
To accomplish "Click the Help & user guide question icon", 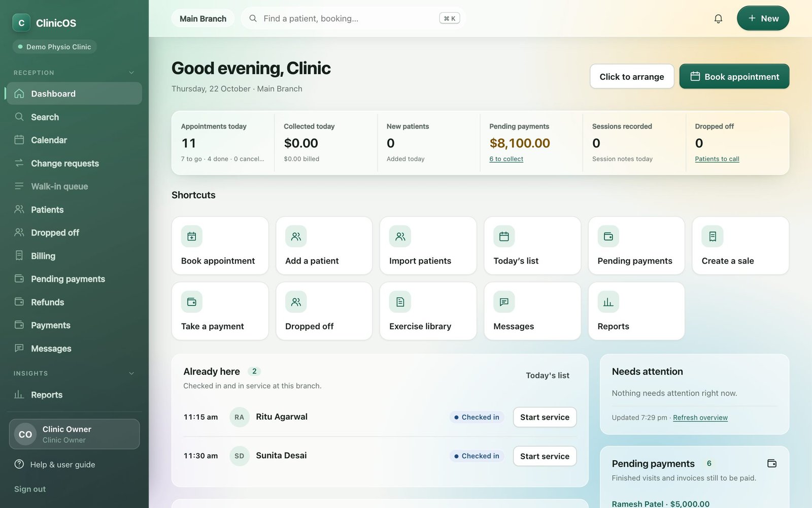I will [x=19, y=464].
